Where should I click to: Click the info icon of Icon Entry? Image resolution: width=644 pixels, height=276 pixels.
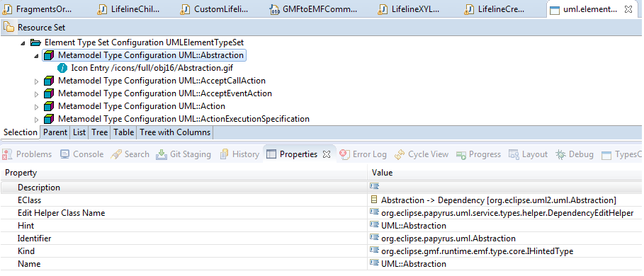(x=62, y=68)
